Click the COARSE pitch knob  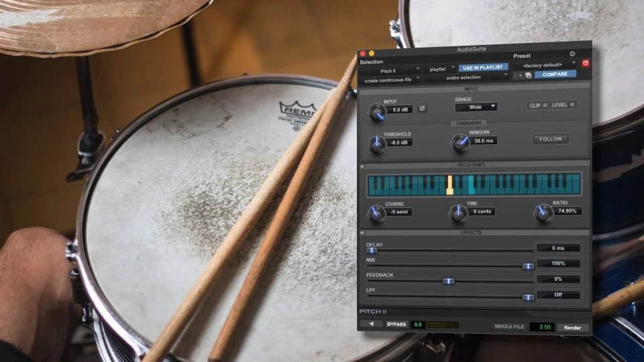pyautogui.click(x=376, y=213)
